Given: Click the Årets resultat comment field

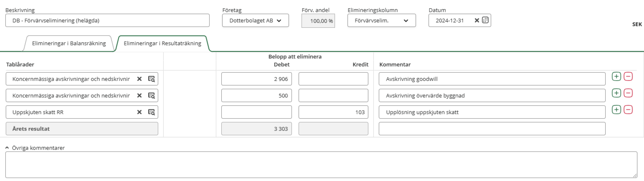Looking at the screenshot, I should 492,128.
